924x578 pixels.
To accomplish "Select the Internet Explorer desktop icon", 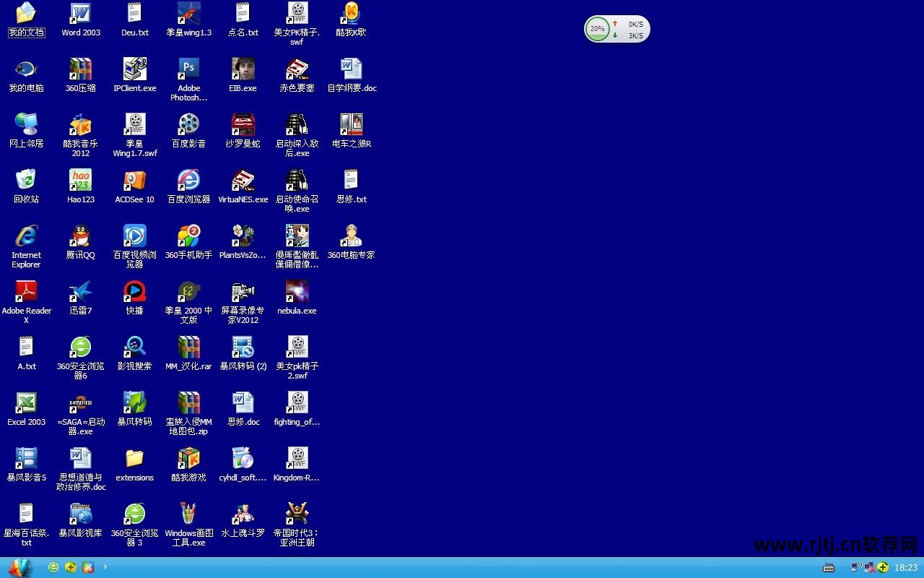I will pos(26,236).
